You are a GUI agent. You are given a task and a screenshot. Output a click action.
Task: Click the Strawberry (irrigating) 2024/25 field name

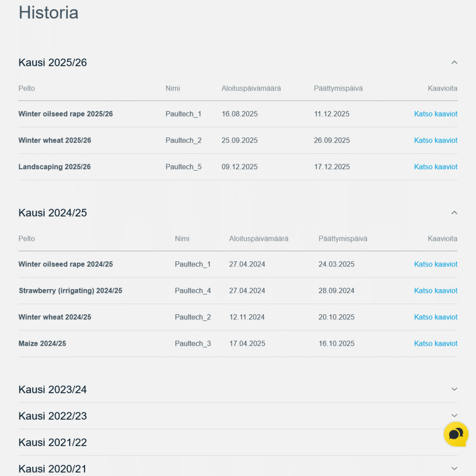click(70, 291)
